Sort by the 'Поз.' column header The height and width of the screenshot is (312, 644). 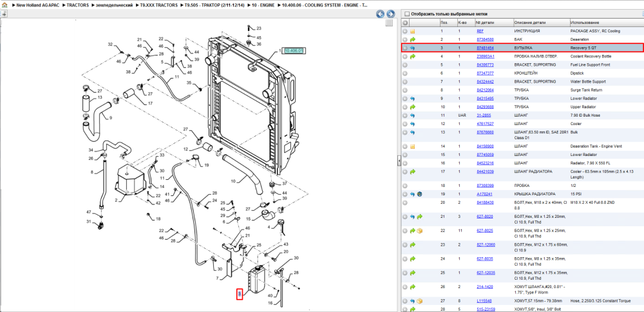[x=448, y=23]
